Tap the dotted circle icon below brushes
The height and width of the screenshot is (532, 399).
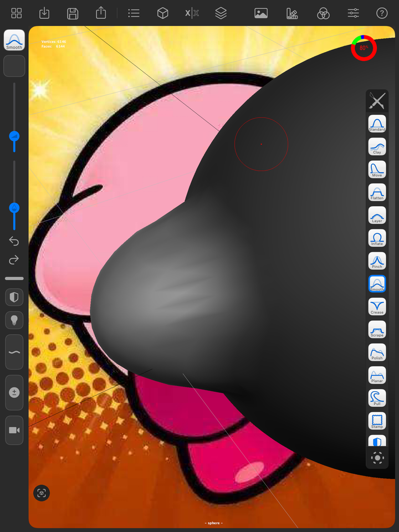click(377, 458)
